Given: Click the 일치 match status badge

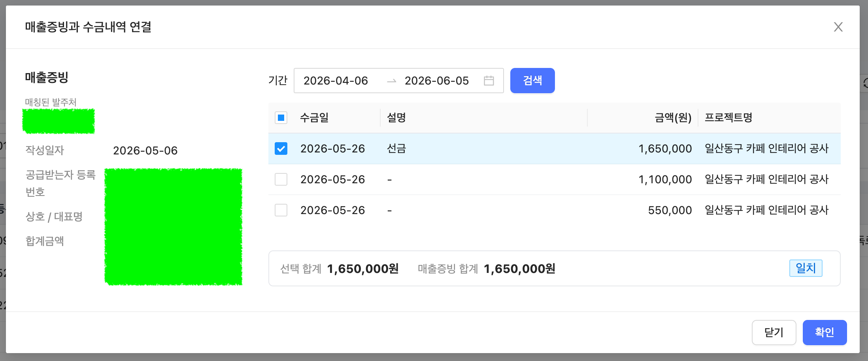Looking at the screenshot, I should pyautogui.click(x=806, y=268).
